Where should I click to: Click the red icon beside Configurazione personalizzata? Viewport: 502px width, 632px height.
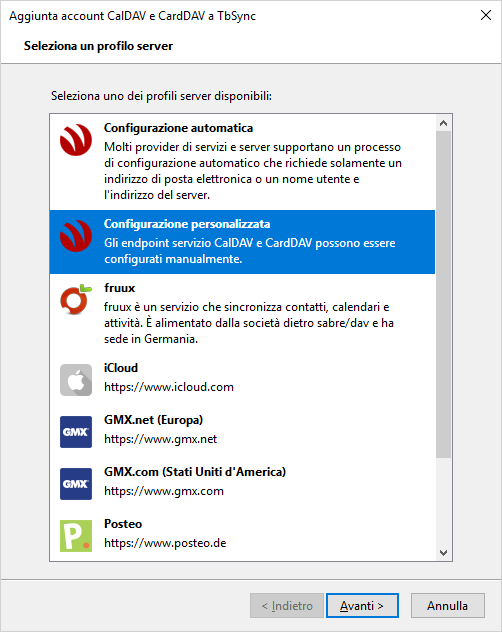pyautogui.click(x=76, y=236)
